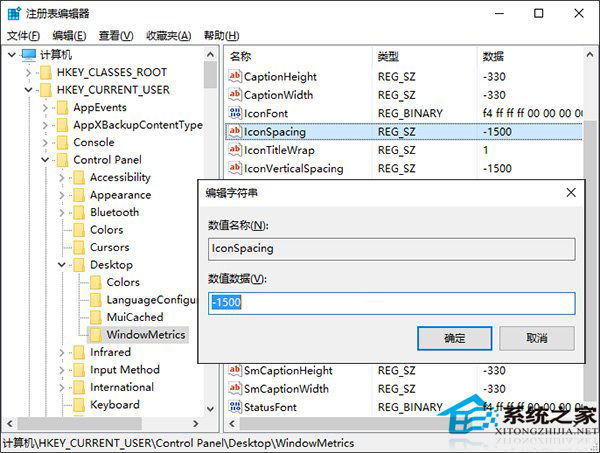This screenshot has width=600, height=453.
Task: Click the IconVerticalSpacing string value icon
Action: click(x=235, y=168)
